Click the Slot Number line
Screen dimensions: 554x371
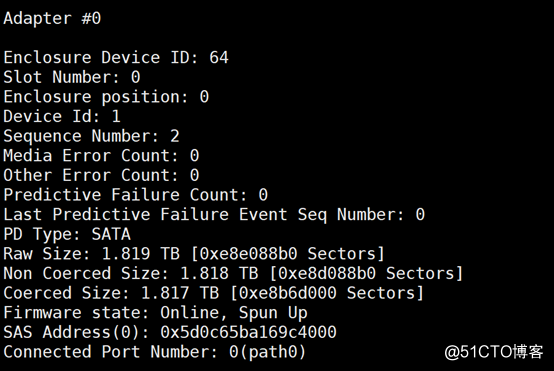(x=72, y=77)
